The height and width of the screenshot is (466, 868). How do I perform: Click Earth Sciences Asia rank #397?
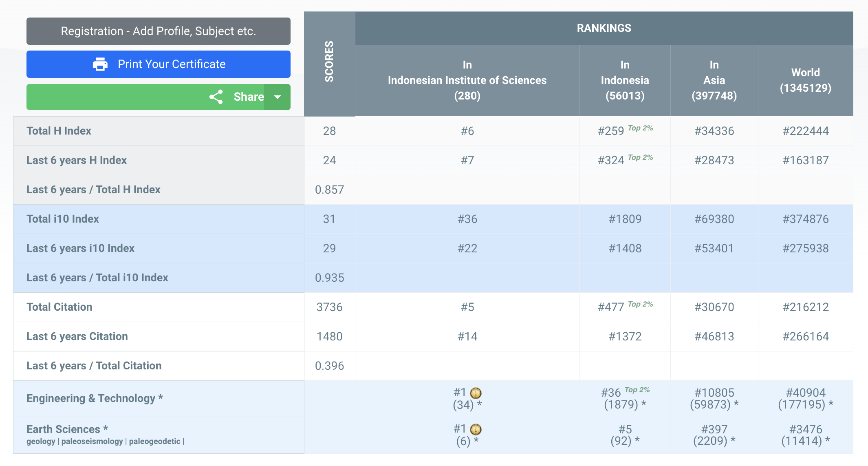714,429
